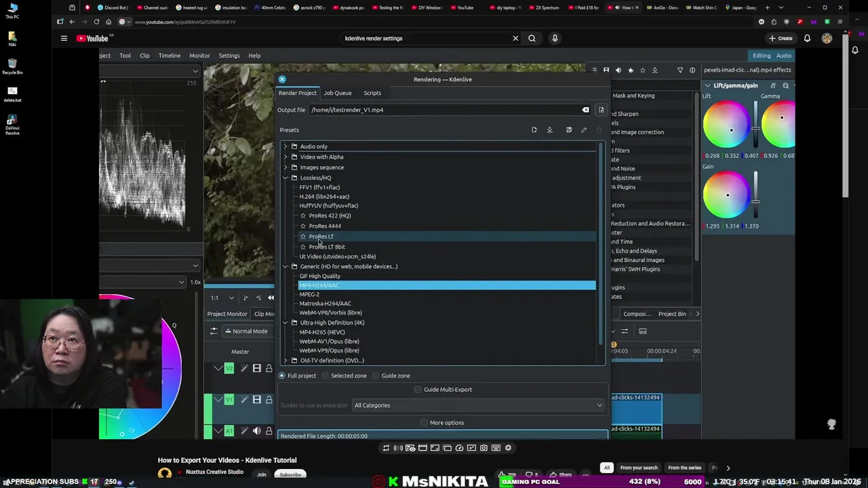Click the Lift color wheel
Screen dimensions: 868x488
click(726, 125)
